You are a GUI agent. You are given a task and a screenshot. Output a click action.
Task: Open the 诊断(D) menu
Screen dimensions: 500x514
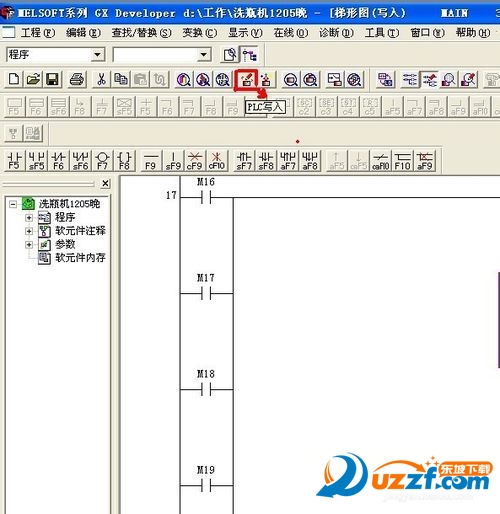click(336, 33)
